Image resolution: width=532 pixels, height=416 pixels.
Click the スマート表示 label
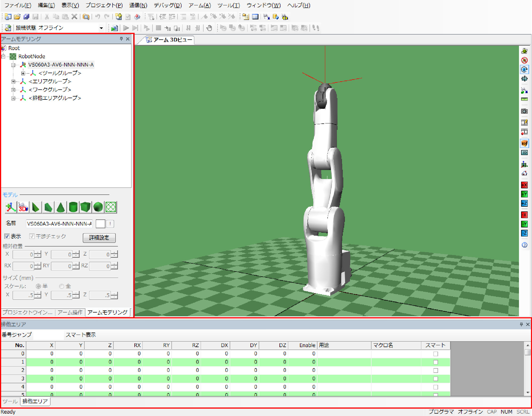[x=81, y=335]
